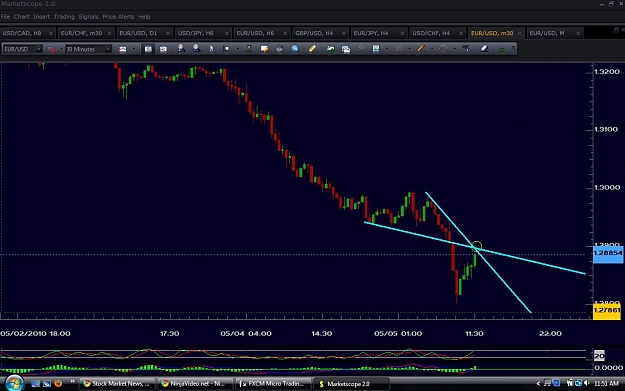Switch to the EUR/USD, D1 tab

pyautogui.click(x=145, y=33)
